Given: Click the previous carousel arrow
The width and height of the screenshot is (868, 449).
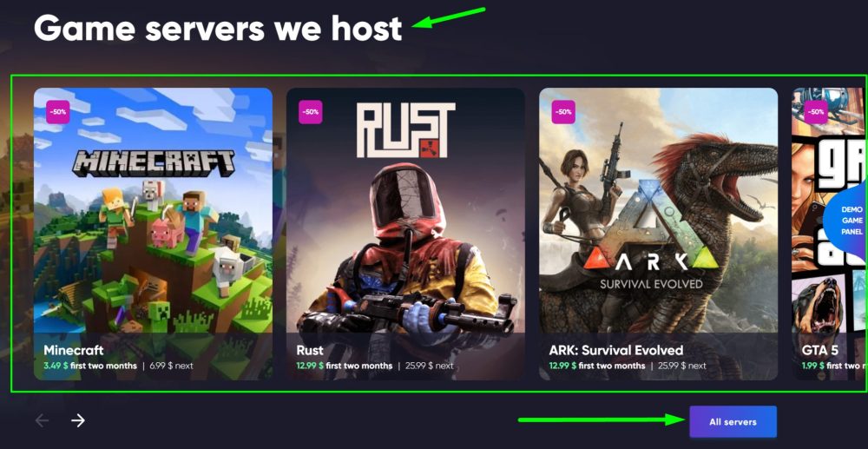Looking at the screenshot, I should (42, 420).
